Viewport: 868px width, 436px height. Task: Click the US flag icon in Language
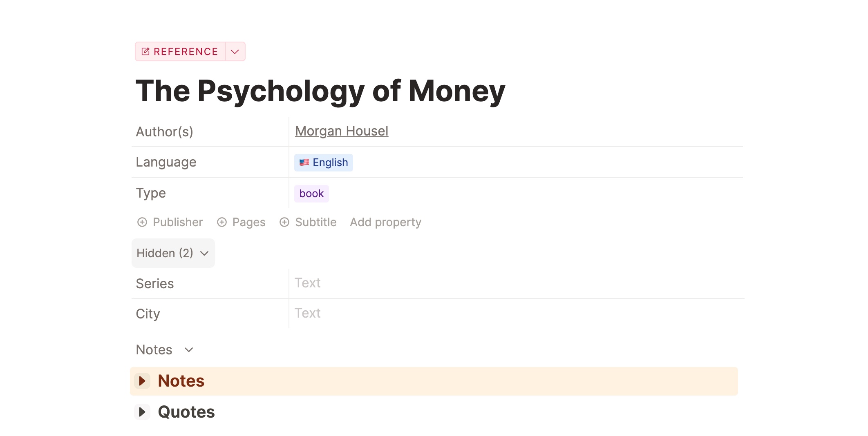point(304,162)
